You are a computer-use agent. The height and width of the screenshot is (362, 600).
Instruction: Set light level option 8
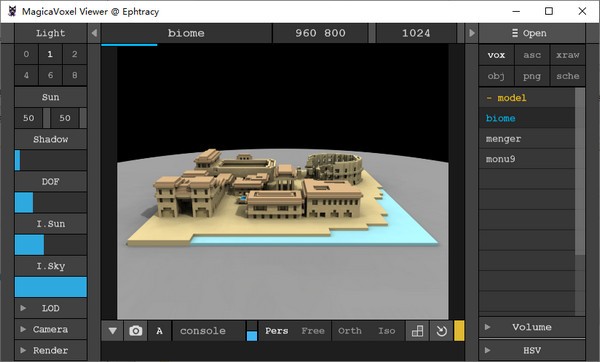[75, 75]
